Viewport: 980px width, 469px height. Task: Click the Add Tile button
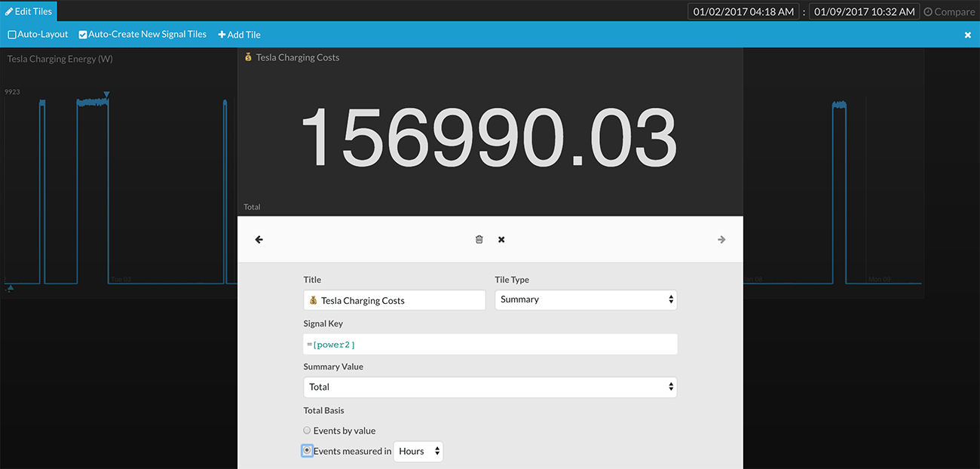[239, 35]
